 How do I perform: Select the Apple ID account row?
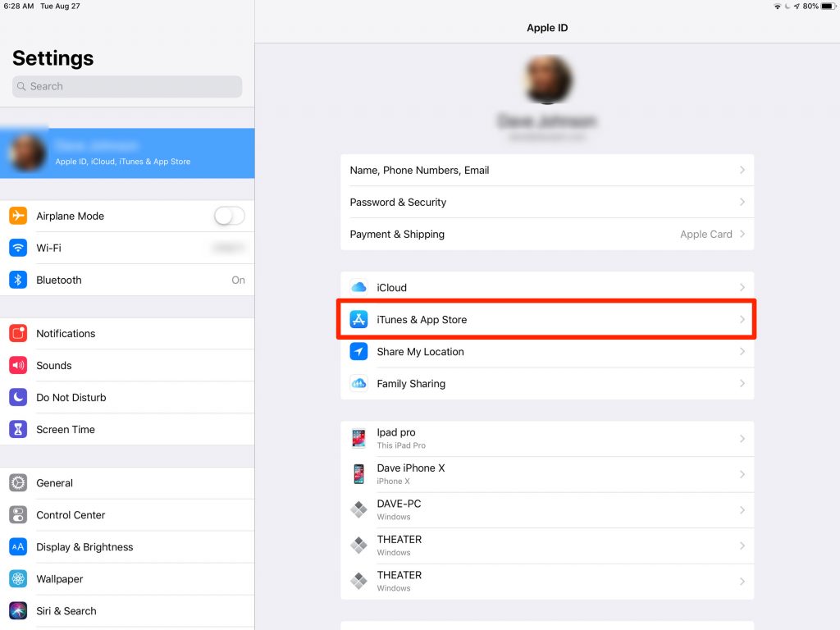127,153
